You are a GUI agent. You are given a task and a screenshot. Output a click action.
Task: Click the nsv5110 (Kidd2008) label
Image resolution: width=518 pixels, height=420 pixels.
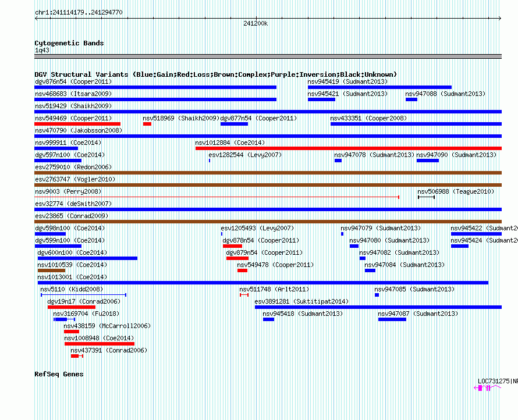tap(72, 289)
